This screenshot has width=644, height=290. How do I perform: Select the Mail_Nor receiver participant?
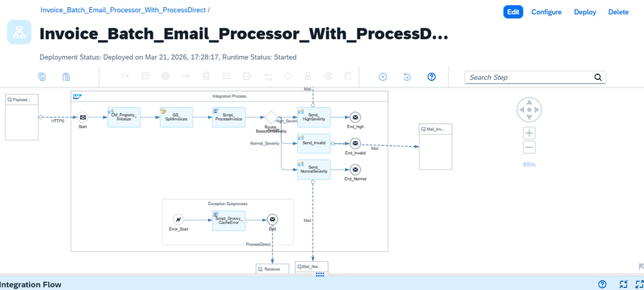[312, 267]
